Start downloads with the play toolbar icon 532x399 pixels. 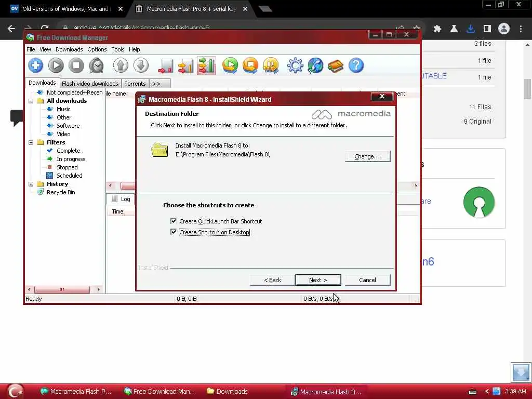click(56, 65)
